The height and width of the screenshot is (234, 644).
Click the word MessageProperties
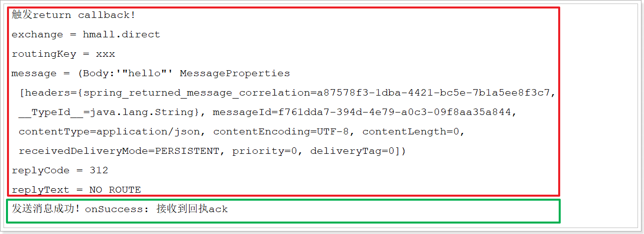pyautogui.click(x=235, y=73)
